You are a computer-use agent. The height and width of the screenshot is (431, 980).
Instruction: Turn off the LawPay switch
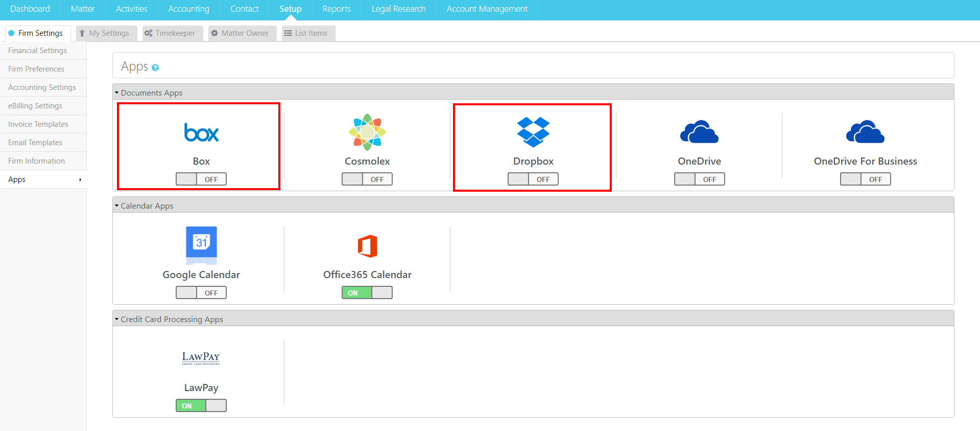[201, 405]
